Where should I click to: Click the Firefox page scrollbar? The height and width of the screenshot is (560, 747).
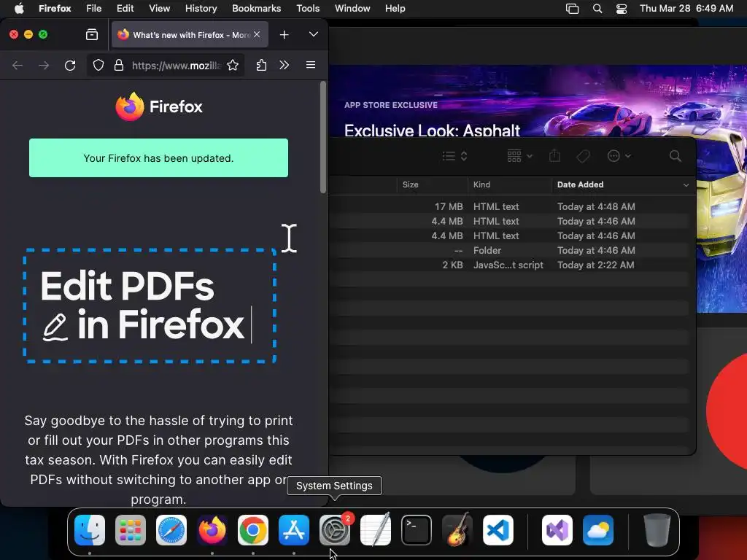point(323,137)
